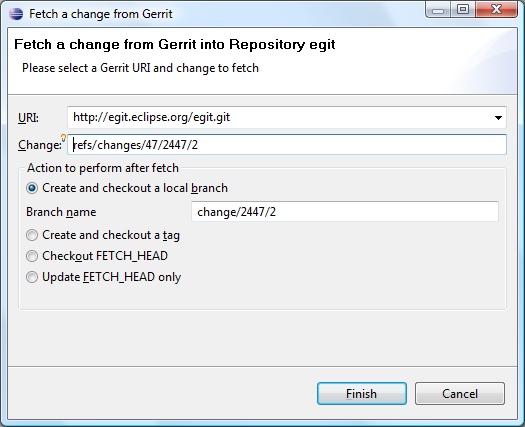Maximize the Fetch from Gerrit dialog
This screenshot has width=525, height=427.
463,9
